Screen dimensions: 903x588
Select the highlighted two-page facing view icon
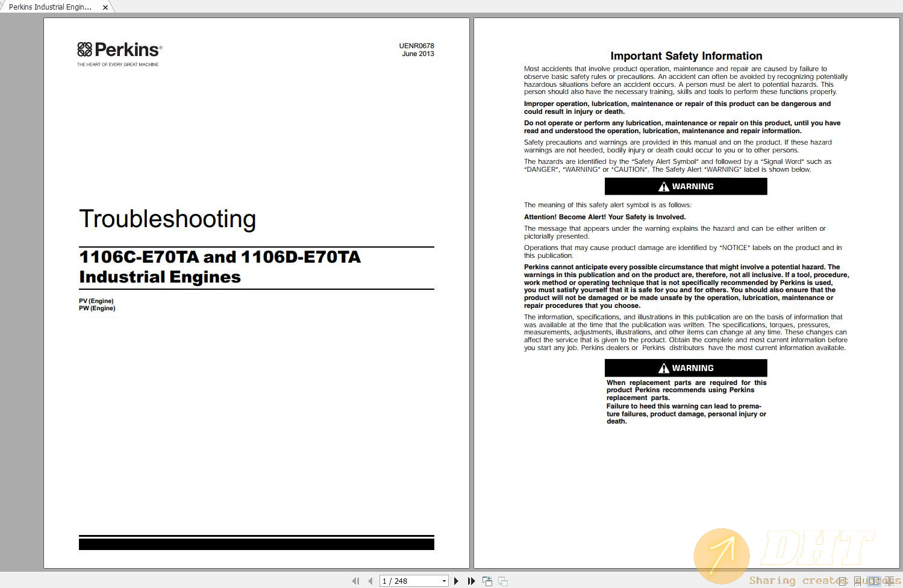[x=873, y=581]
